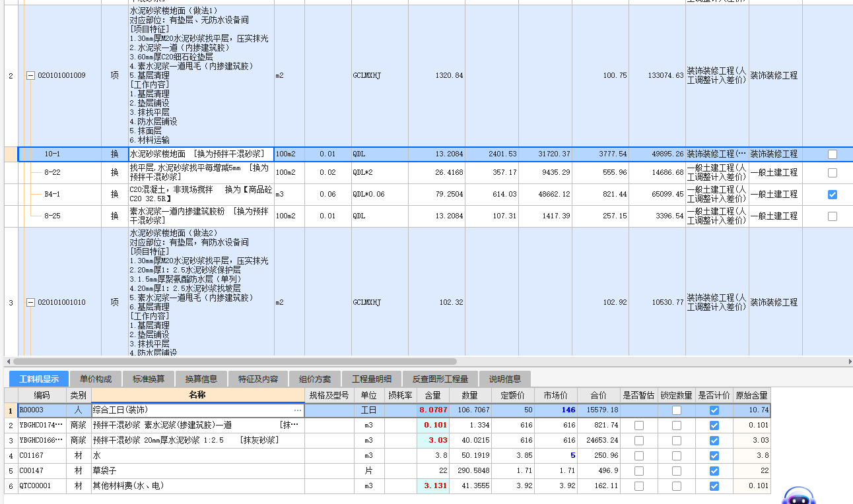Viewport: 853px width, 504px height.
Task: Check 是否暂估 for the 其他材料费 row
Action: tap(638, 487)
